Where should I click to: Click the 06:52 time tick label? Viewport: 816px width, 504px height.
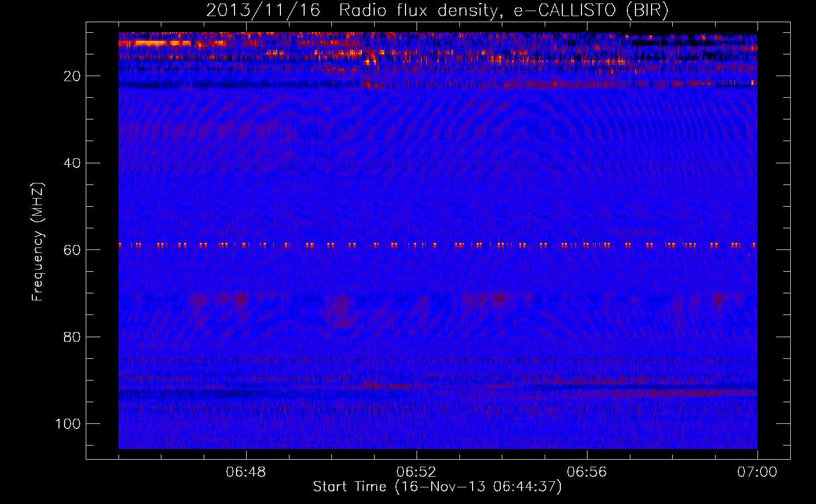tap(417, 472)
